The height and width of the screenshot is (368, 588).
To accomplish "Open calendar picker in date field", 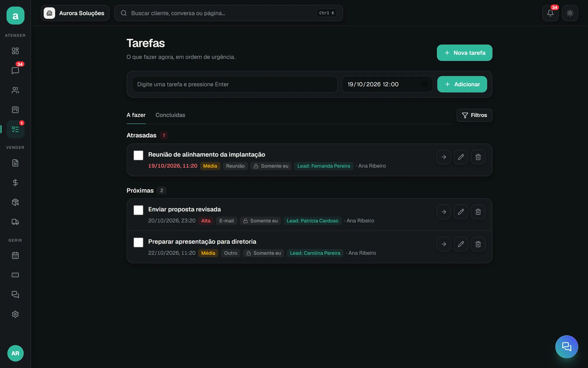I will (424, 84).
